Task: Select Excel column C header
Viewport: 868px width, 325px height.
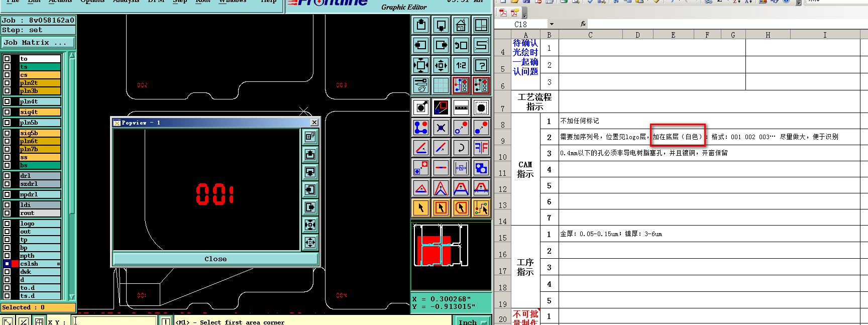Action: [590, 35]
